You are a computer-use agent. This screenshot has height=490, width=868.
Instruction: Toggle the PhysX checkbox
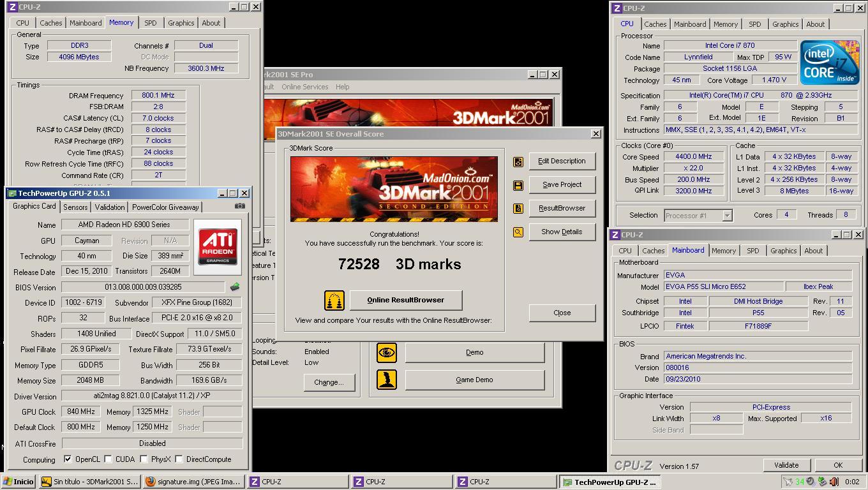pos(144,459)
